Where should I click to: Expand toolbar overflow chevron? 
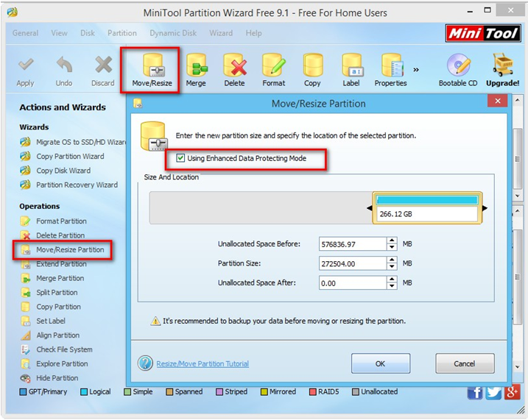click(416, 70)
